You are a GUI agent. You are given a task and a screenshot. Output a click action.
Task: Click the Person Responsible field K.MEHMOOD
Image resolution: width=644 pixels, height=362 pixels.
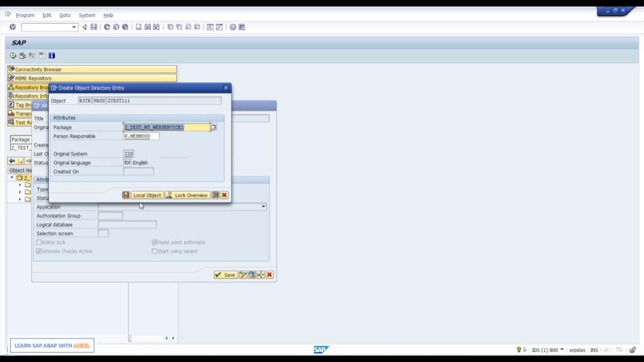click(x=141, y=136)
